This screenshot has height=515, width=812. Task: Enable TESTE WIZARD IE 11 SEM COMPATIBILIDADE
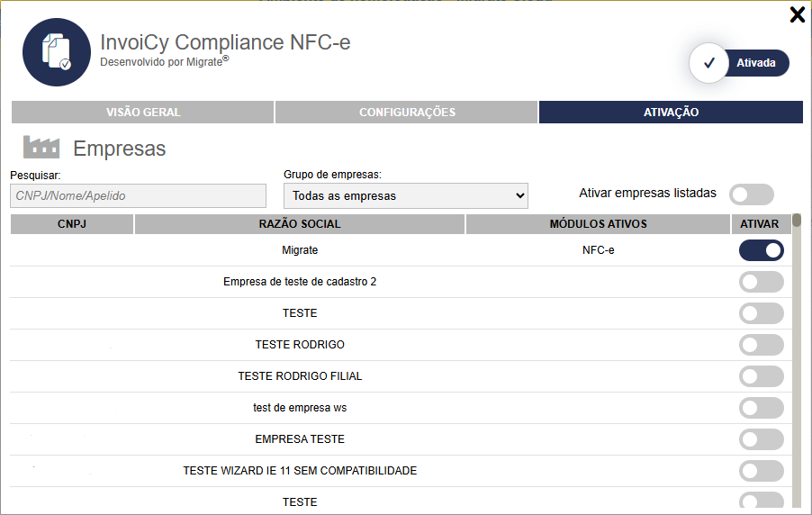pos(761,471)
